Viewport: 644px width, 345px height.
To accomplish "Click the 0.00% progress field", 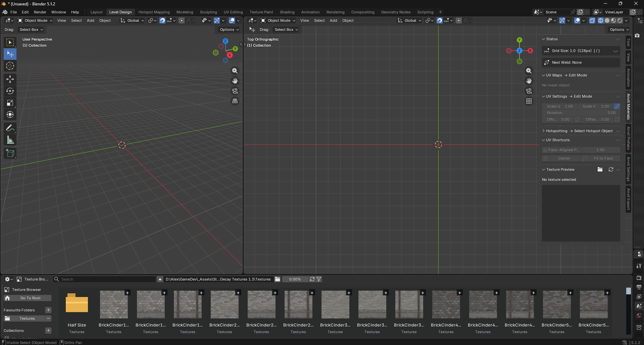I will tap(295, 279).
